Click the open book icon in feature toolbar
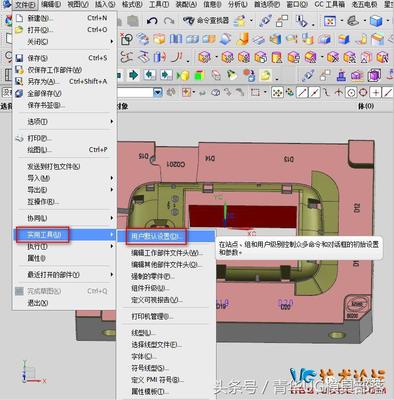Image resolution: width=394 pixels, height=400 pixels. tap(176, 39)
